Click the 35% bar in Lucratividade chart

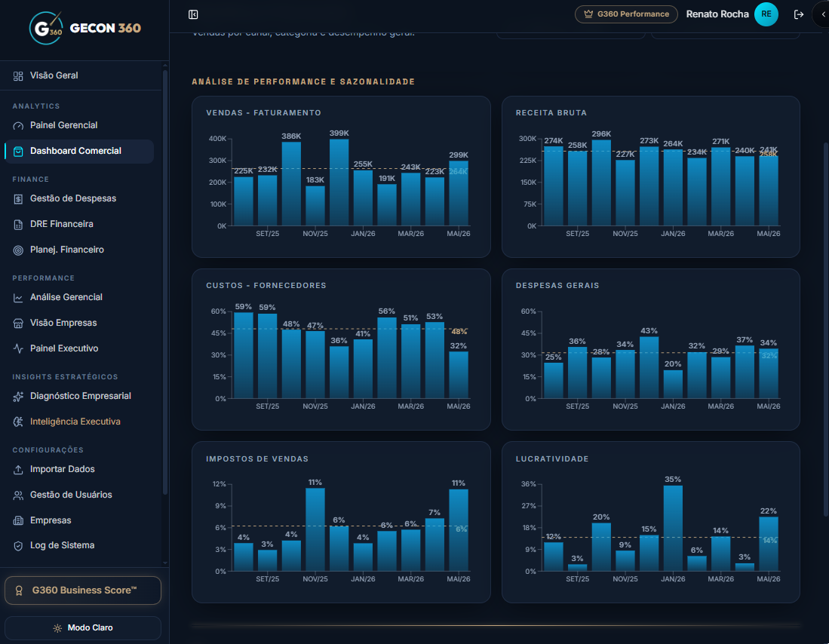tap(673, 528)
